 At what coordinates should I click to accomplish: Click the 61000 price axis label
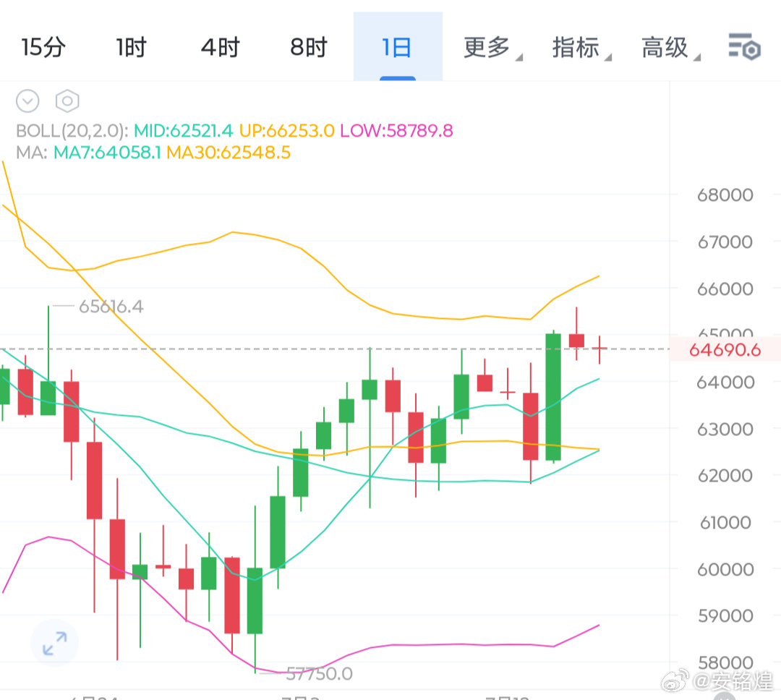(x=725, y=523)
